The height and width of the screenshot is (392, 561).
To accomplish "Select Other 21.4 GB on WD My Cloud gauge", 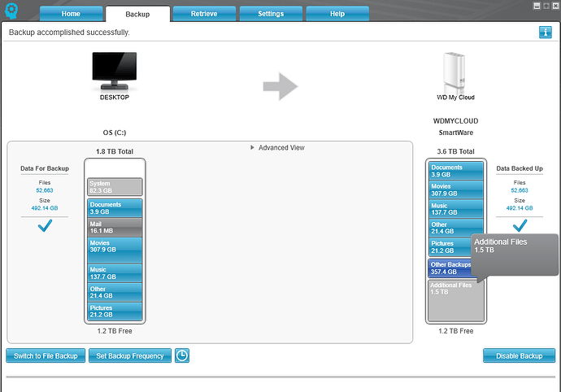I will pyautogui.click(x=456, y=228).
